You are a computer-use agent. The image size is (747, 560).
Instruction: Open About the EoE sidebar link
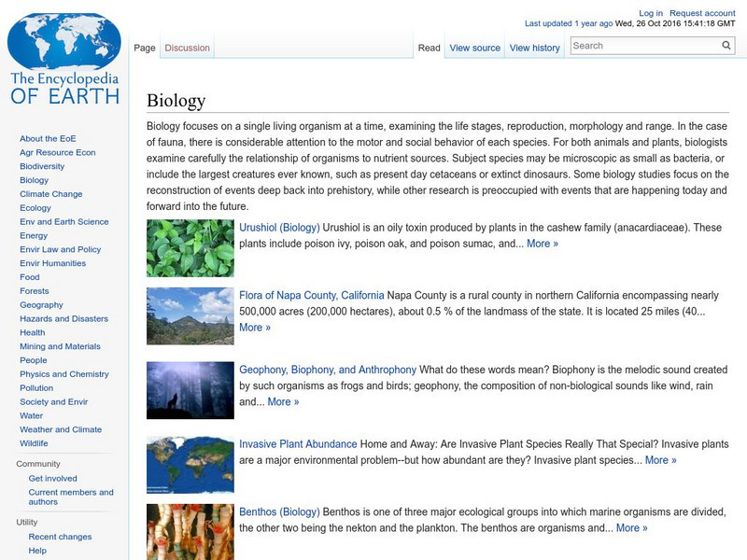click(48, 138)
